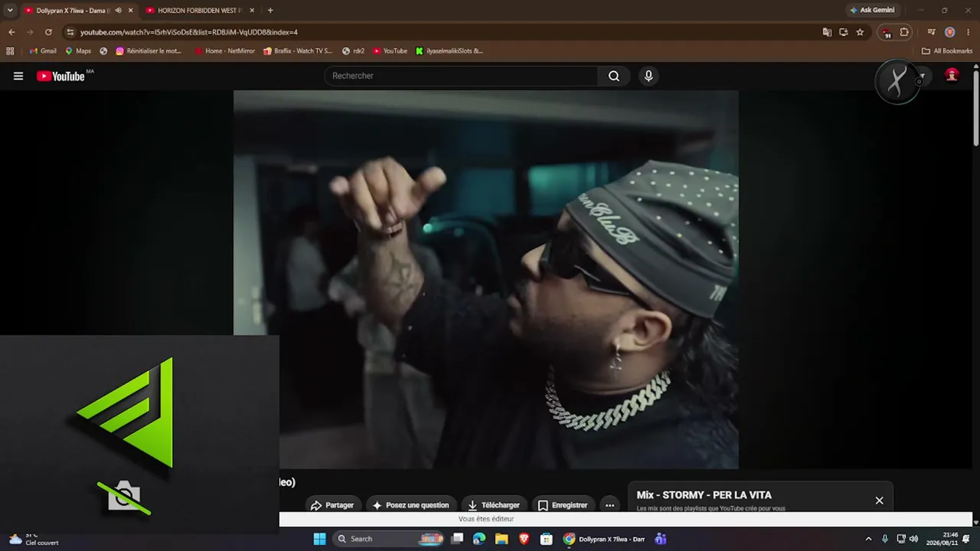Click Ask Gemini button
Screen dimensions: 980x551
872,11
